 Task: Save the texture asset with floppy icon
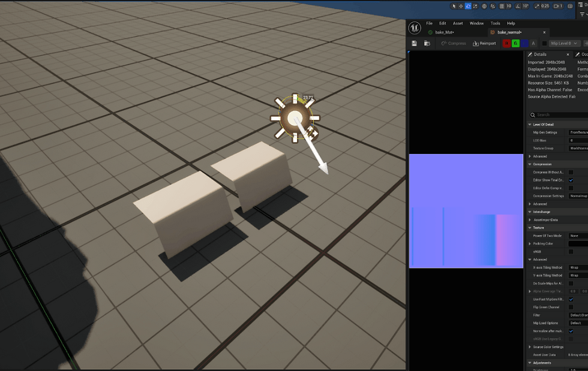tap(415, 44)
